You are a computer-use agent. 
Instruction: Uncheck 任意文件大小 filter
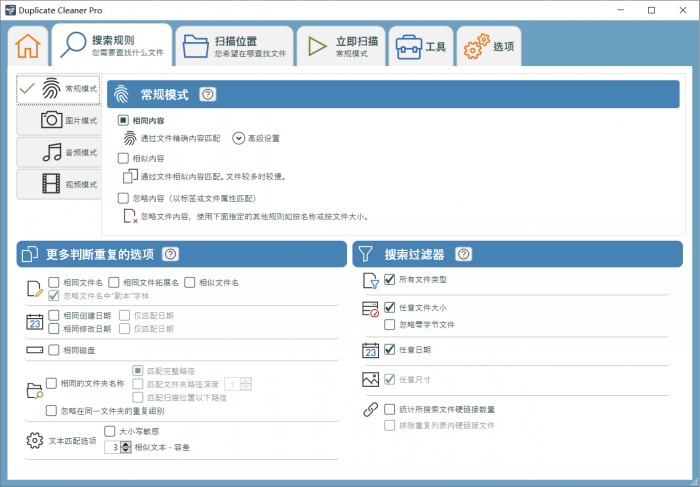(x=389, y=307)
